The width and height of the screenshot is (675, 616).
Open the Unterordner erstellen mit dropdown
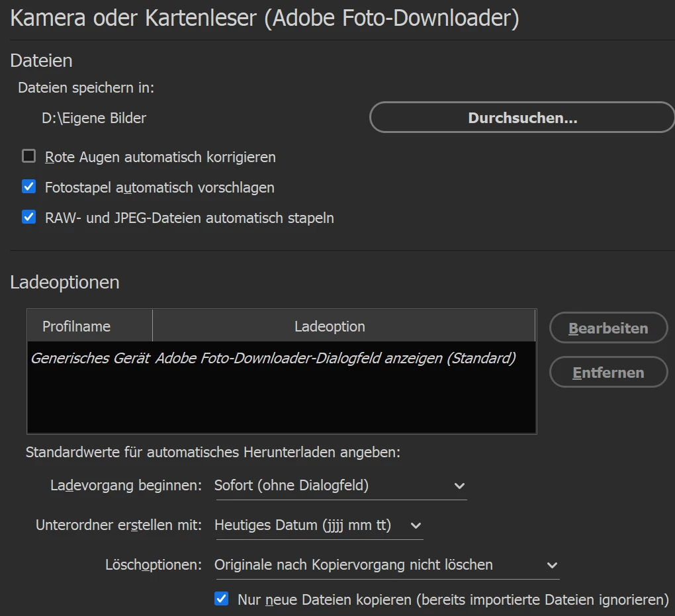click(318, 525)
